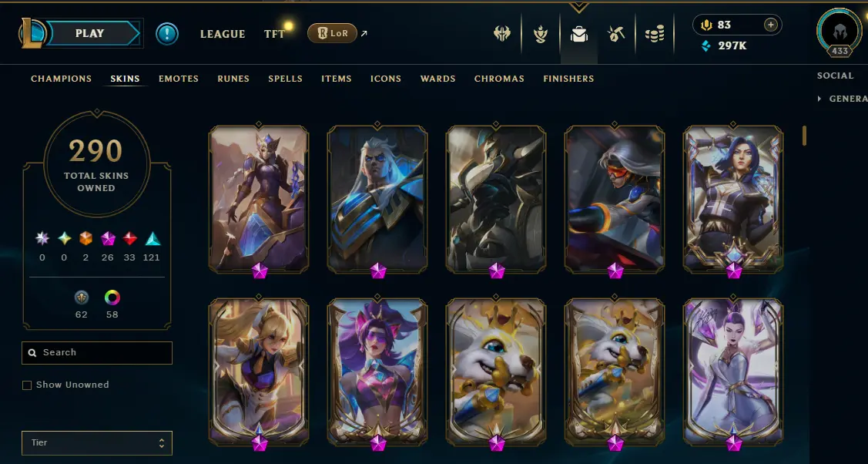Image resolution: width=868 pixels, height=464 pixels.
Task: Open the Collection backpack icon
Action: tap(579, 35)
